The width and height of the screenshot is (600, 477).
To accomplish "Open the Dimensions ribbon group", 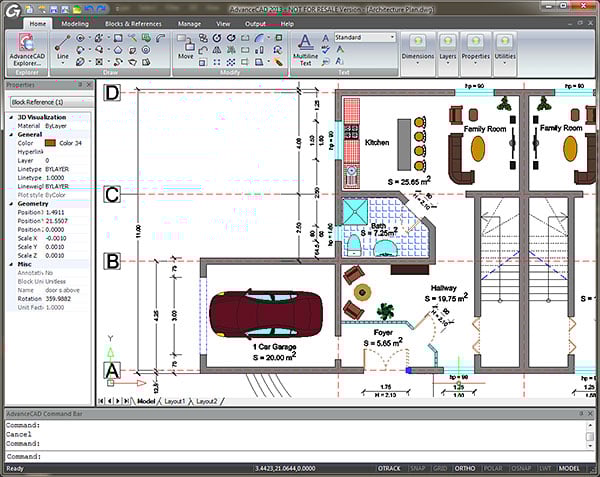I will click(x=418, y=50).
